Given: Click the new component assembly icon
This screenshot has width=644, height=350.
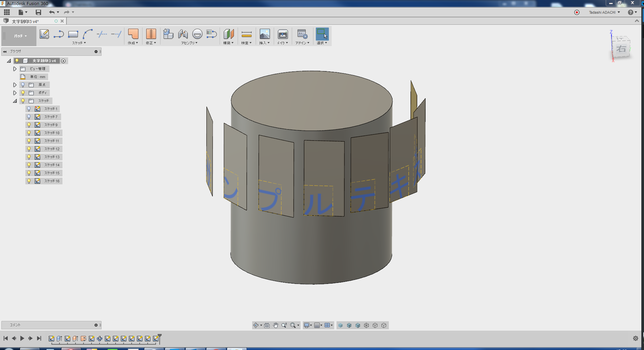Looking at the screenshot, I should (168, 34).
